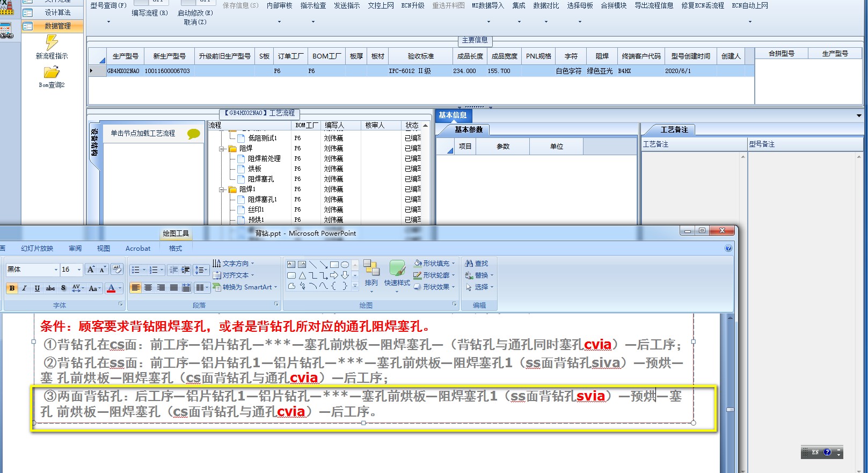Apply the red font color button
The image size is (868, 473).
[111, 288]
